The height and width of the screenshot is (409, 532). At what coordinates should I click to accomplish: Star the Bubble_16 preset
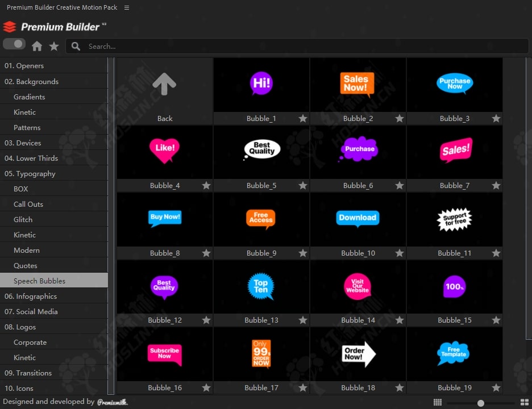coord(206,387)
